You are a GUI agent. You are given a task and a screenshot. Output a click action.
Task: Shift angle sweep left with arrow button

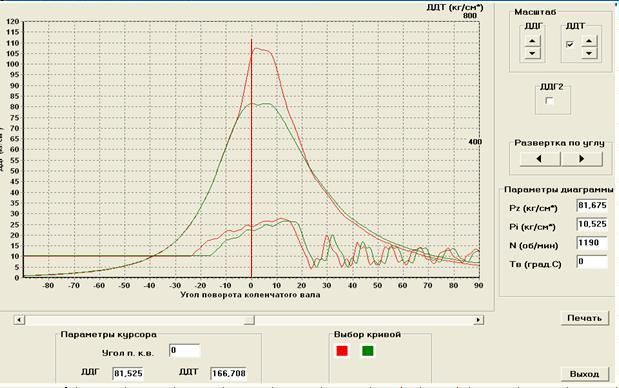click(x=540, y=159)
